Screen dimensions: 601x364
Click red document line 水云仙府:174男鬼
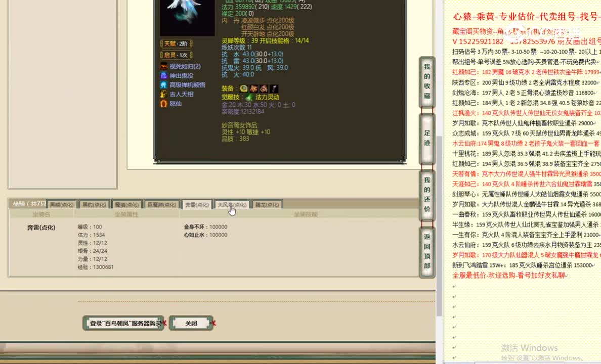527,143
